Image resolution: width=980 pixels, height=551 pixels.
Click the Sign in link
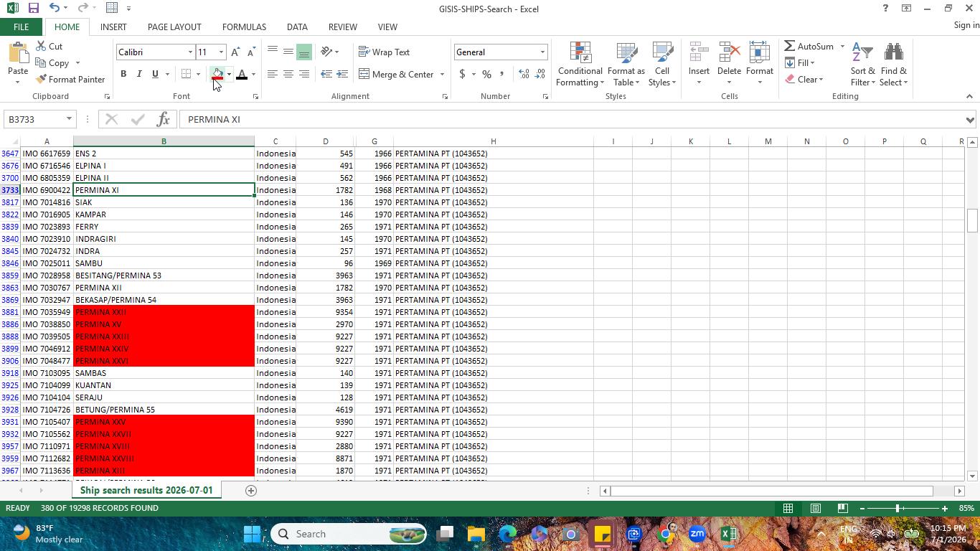click(966, 25)
